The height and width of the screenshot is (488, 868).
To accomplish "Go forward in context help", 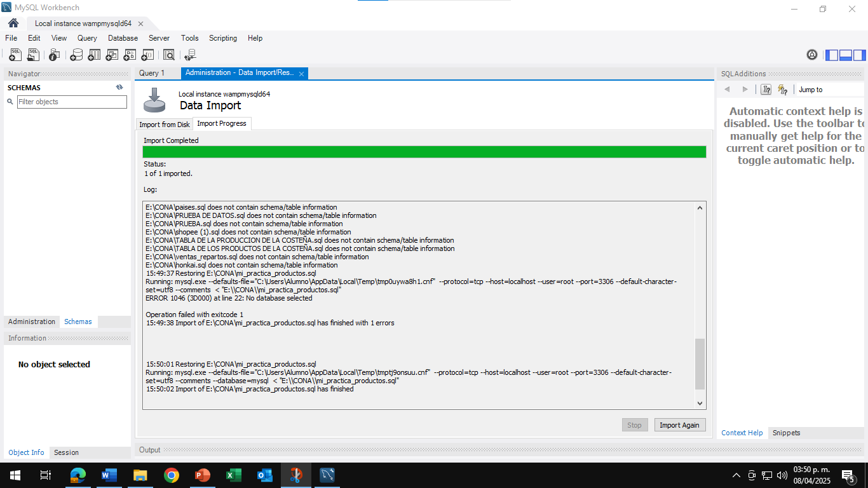I will [x=745, y=90].
